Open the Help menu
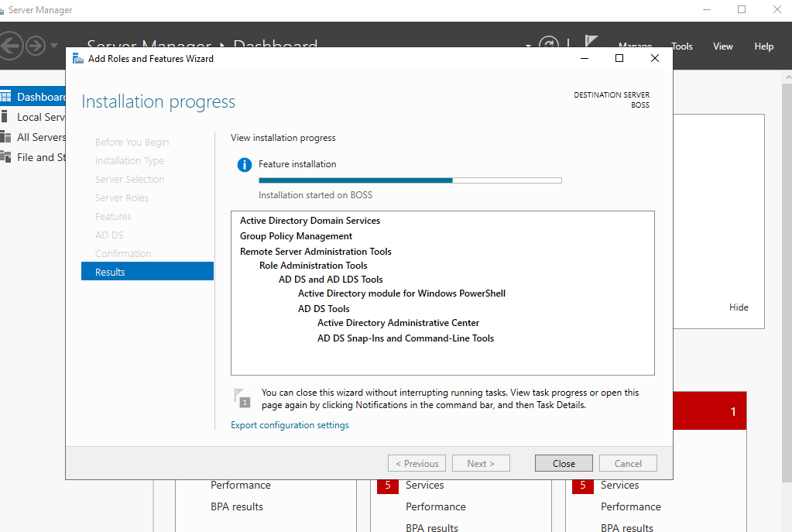Screen dimensions: 792x532 click(764, 46)
